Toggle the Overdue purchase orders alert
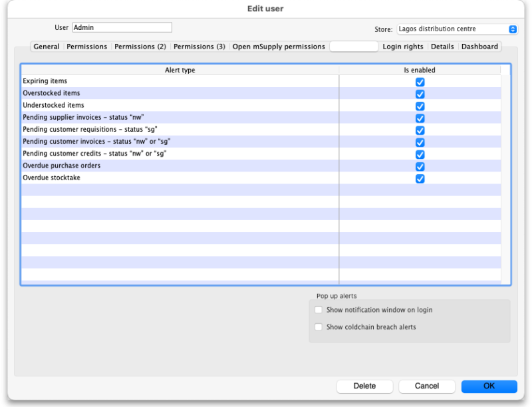The width and height of the screenshot is (532, 407). coord(420,166)
